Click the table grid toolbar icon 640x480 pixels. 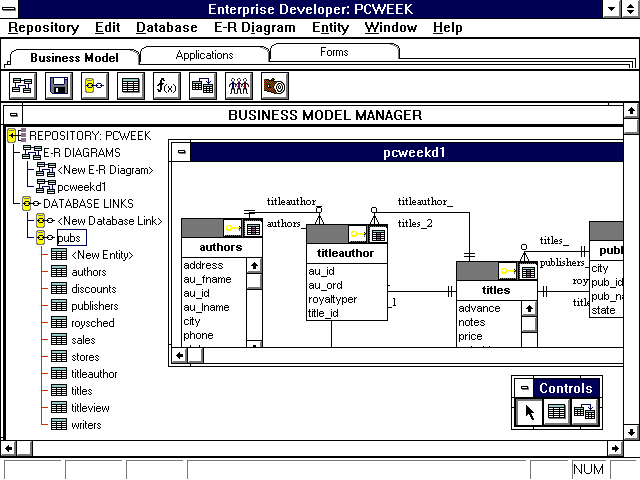pyautogui.click(x=130, y=86)
